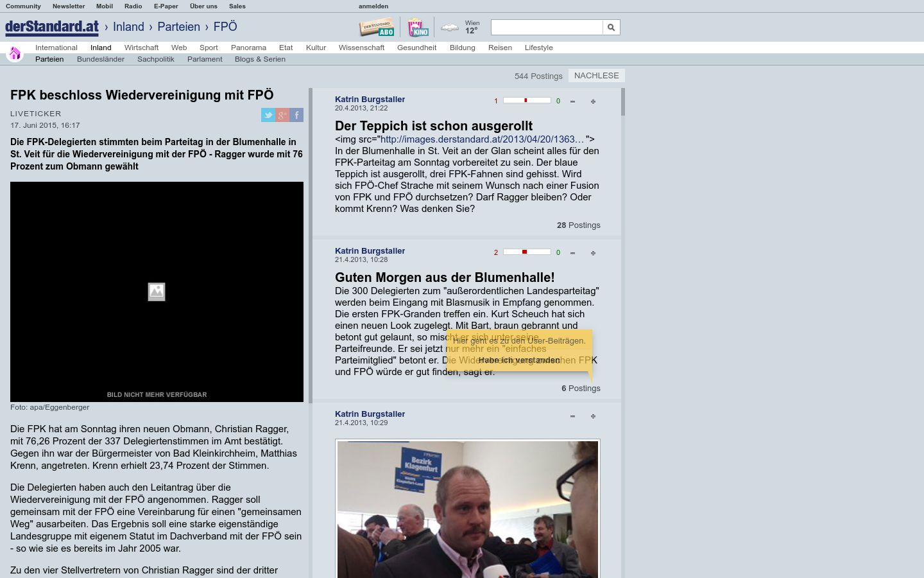This screenshot has width=924, height=578.
Task: Open the Radio top link
Action: point(133,6)
